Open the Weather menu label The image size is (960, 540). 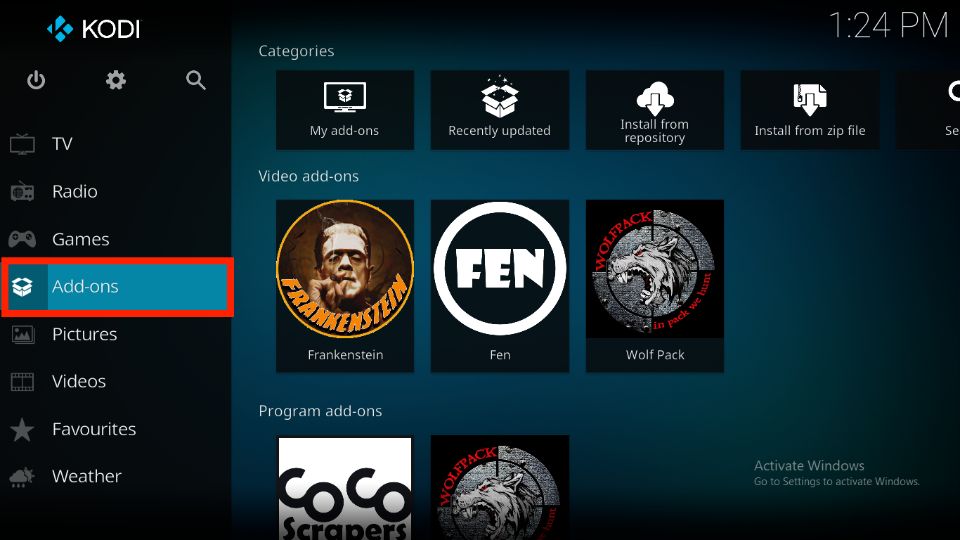(86, 476)
